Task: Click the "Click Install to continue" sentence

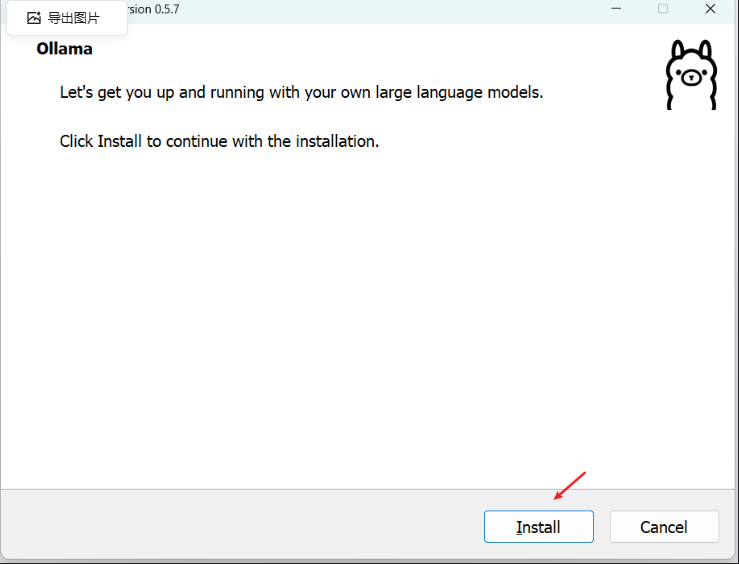Action: click(x=219, y=141)
